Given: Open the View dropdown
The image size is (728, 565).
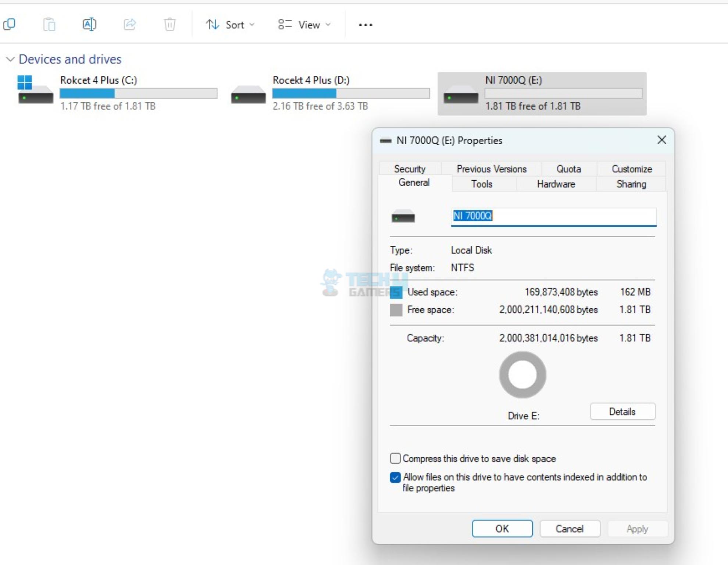Looking at the screenshot, I should (304, 24).
